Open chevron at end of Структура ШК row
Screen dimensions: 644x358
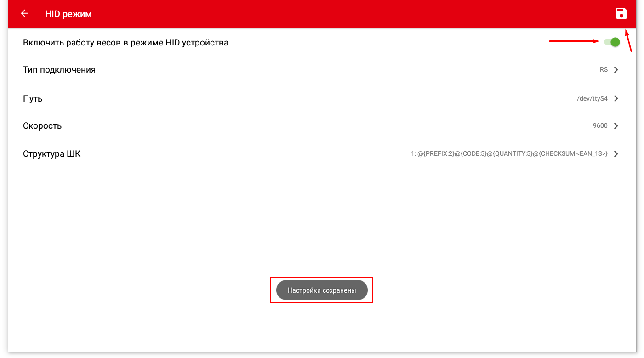(616, 154)
